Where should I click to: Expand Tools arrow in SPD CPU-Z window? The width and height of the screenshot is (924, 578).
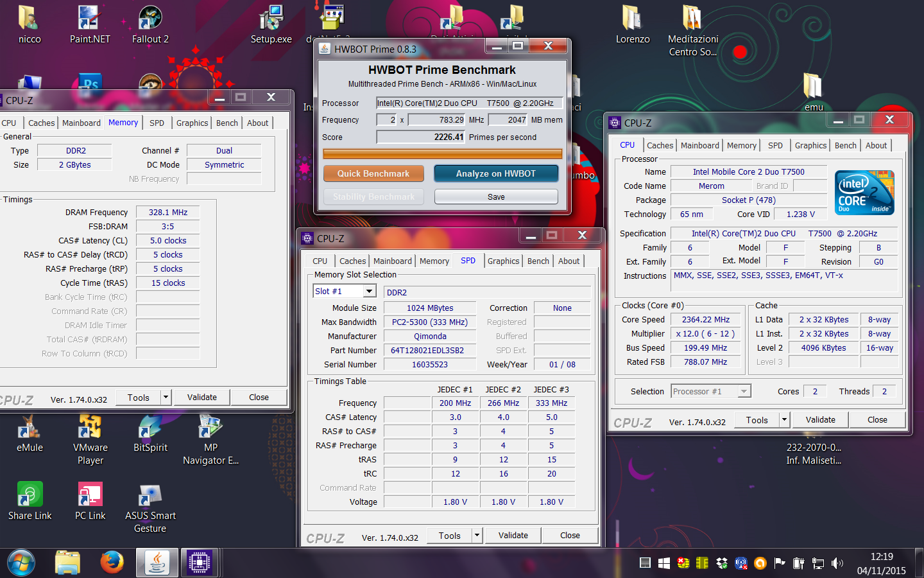point(477,535)
